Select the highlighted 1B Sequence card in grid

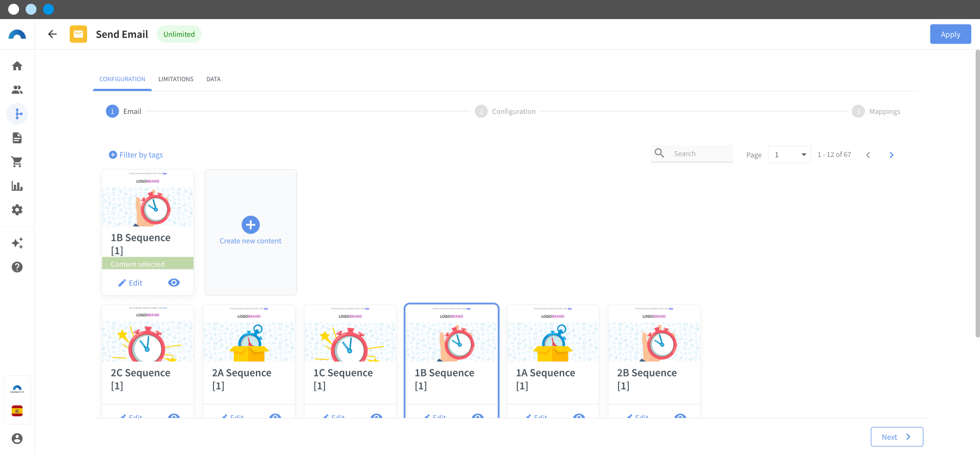point(451,360)
